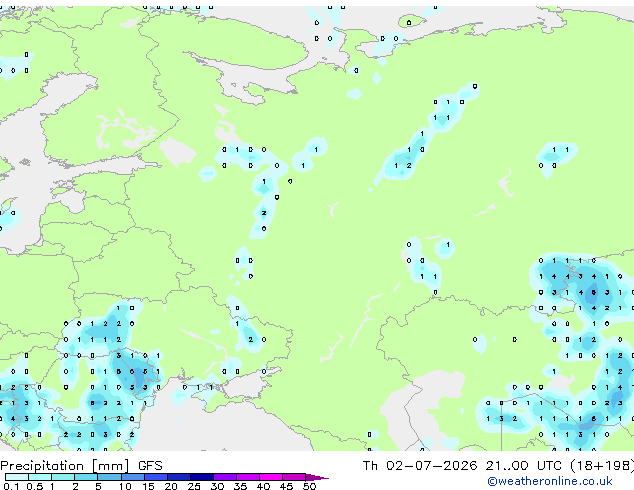The width and height of the screenshot is (634, 490).
Task: Click the legend scale label '0.1'
Action: 11,486
